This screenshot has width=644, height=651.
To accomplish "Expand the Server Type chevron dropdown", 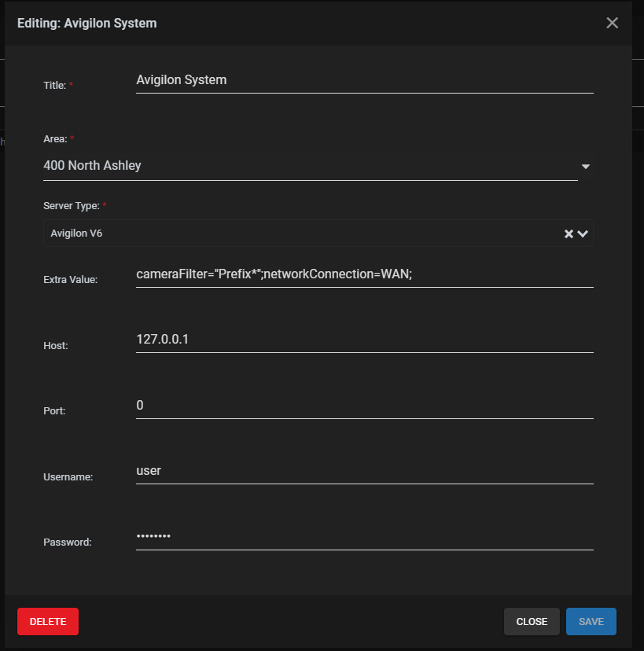I will pos(583,234).
